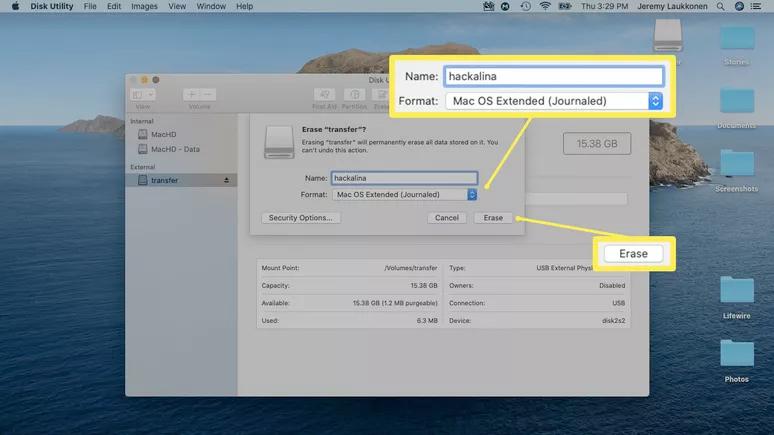Click the MacHD disk icon
The height and width of the screenshot is (435, 774).
pos(143,134)
